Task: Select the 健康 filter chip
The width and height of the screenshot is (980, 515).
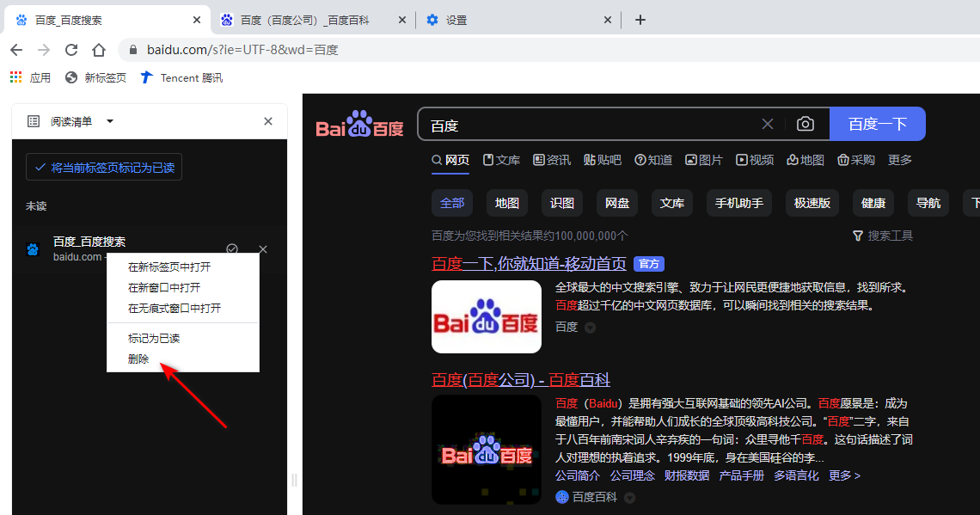Action: coord(873,203)
